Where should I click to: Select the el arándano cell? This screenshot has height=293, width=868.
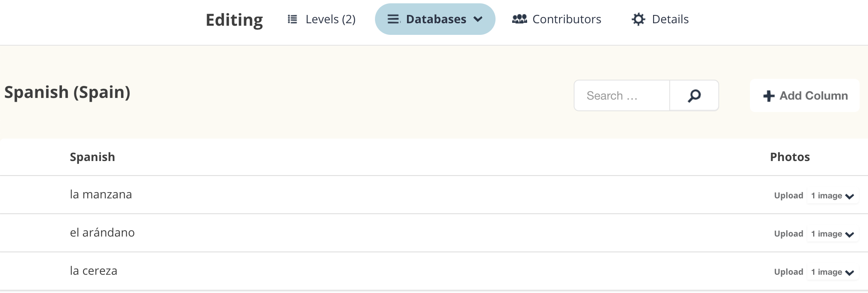pyautogui.click(x=102, y=233)
